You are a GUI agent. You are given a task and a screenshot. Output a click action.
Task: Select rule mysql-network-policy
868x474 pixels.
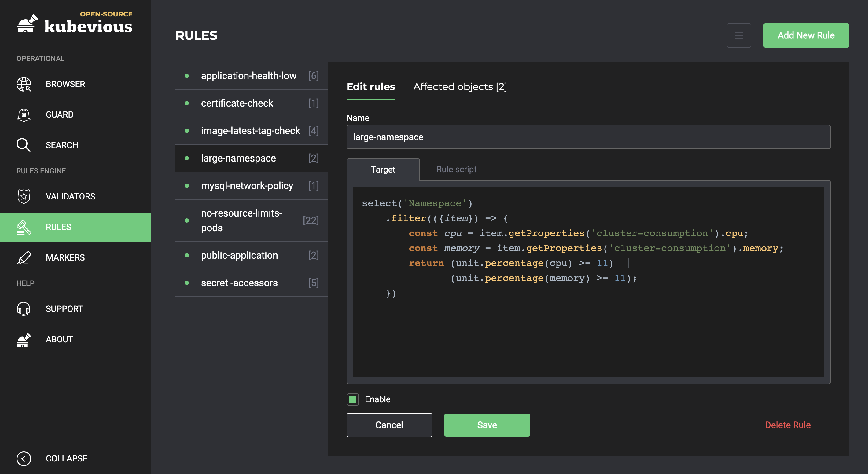[x=252, y=186]
